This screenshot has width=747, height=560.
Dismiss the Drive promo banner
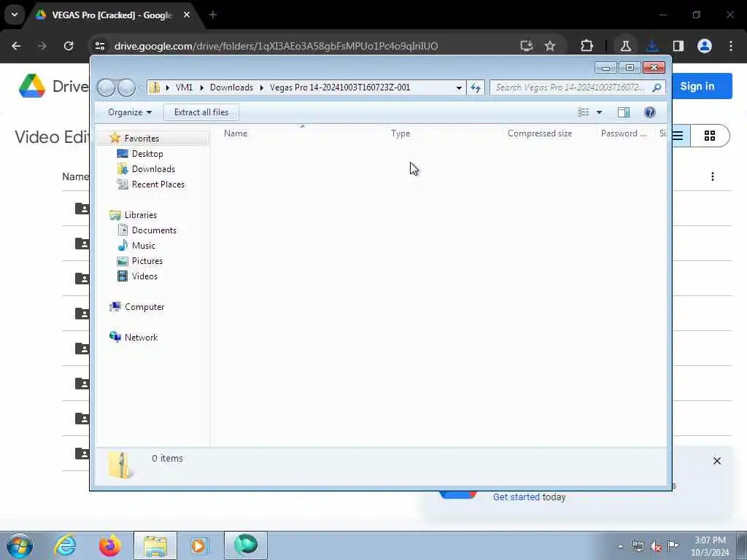(x=716, y=461)
